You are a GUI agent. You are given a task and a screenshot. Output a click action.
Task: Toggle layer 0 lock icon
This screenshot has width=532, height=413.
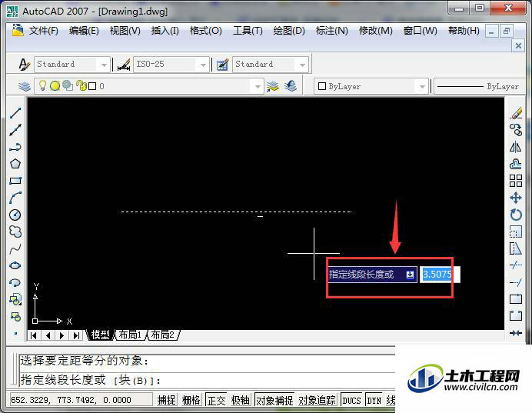point(81,85)
